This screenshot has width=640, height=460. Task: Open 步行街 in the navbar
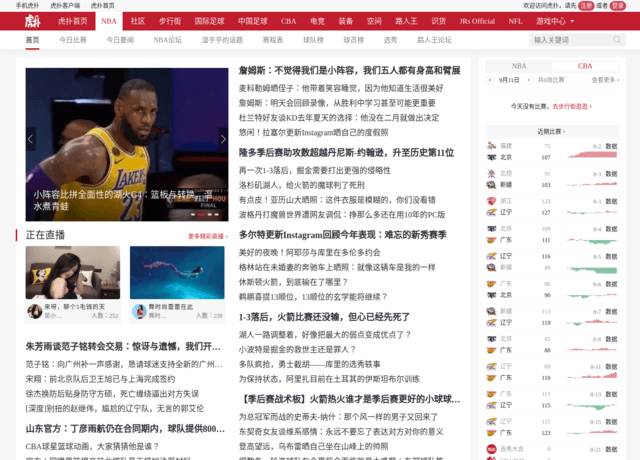(x=170, y=21)
